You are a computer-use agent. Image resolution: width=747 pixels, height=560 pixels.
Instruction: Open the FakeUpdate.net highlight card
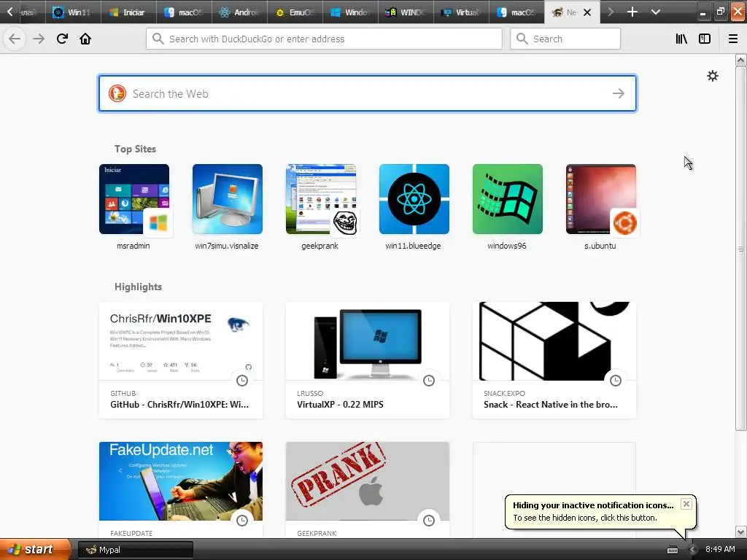[181, 489]
